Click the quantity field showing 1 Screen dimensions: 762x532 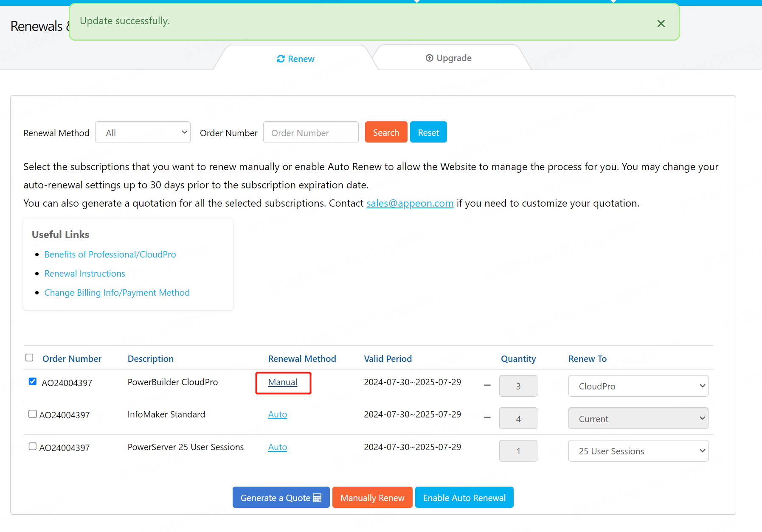coord(518,451)
